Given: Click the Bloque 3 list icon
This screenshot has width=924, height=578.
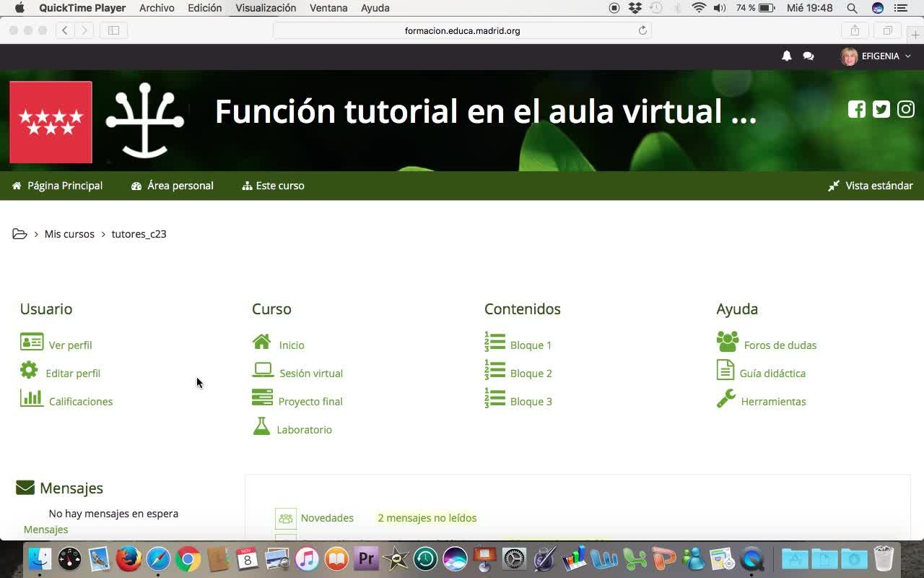Looking at the screenshot, I should (x=494, y=398).
